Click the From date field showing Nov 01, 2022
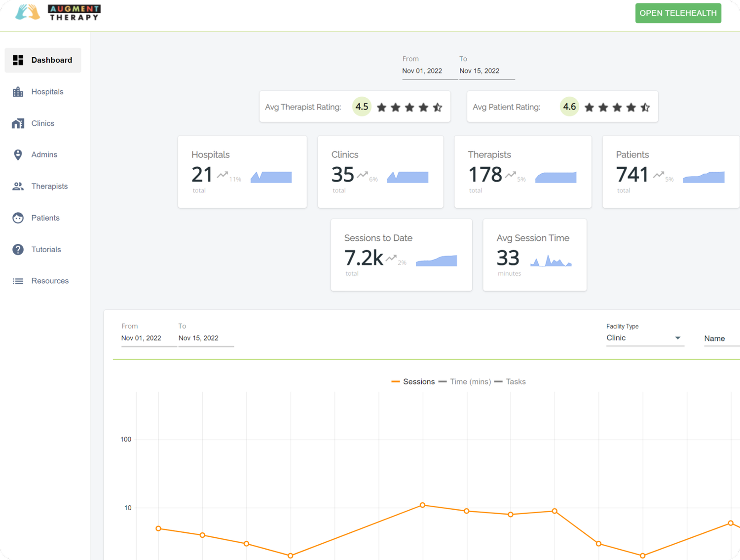The width and height of the screenshot is (740, 560). [422, 71]
